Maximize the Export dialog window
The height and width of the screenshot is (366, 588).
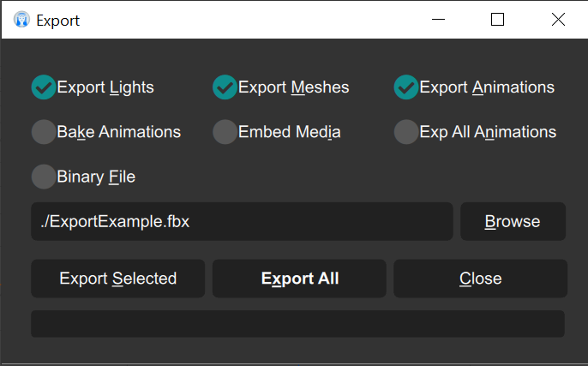(498, 20)
